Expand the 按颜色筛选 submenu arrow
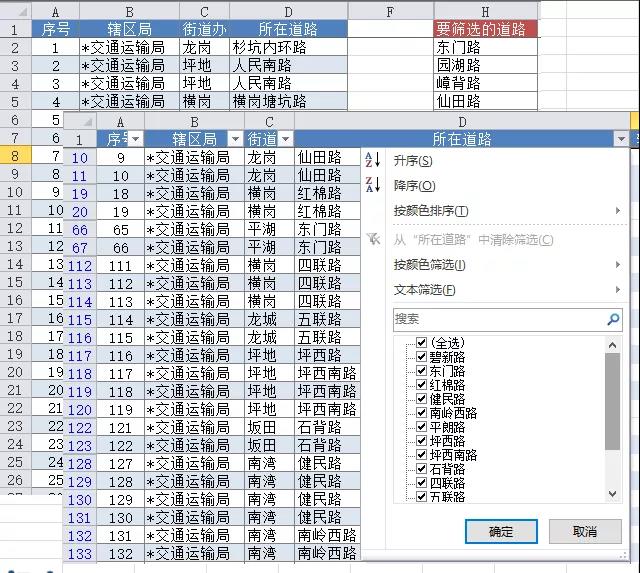Viewport: 640px width, 573px height. (x=618, y=265)
